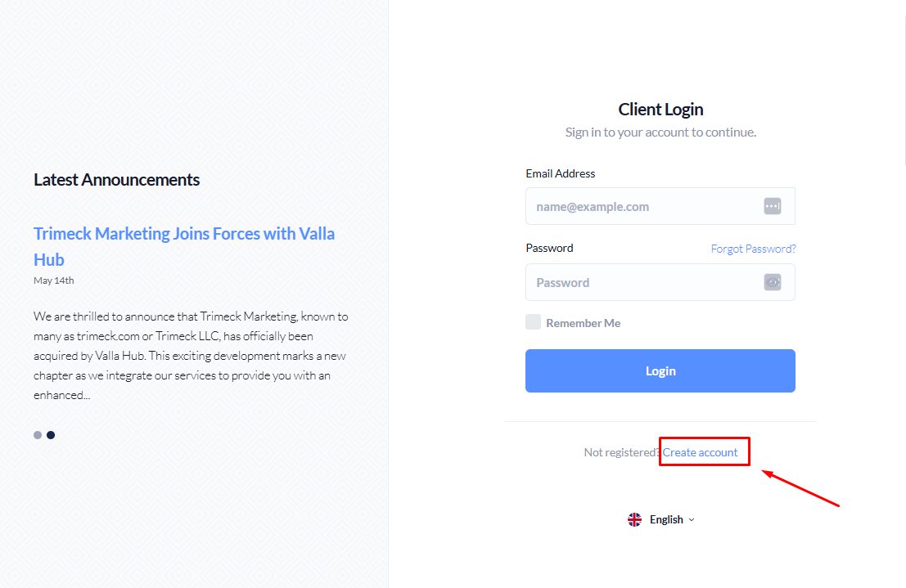This screenshot has height=588, width=906.
Task: Click the Latest Announcements heading
Action: point(116,179)
